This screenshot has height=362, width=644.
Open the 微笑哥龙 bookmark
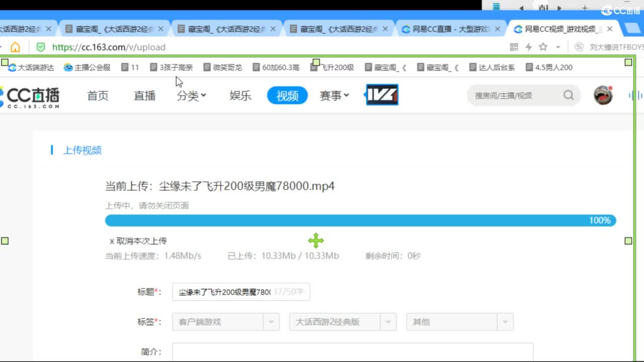tap(222, 67)
